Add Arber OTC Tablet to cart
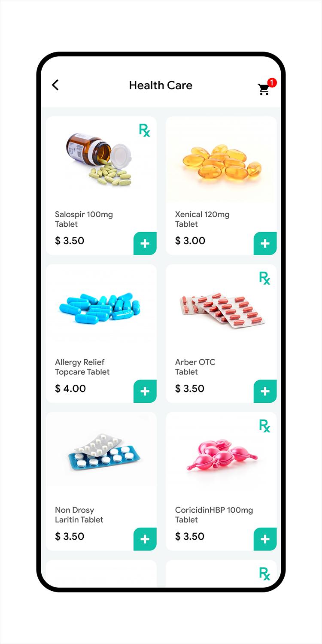Screen dimensions: 322x644 click(x=265, y=391)
